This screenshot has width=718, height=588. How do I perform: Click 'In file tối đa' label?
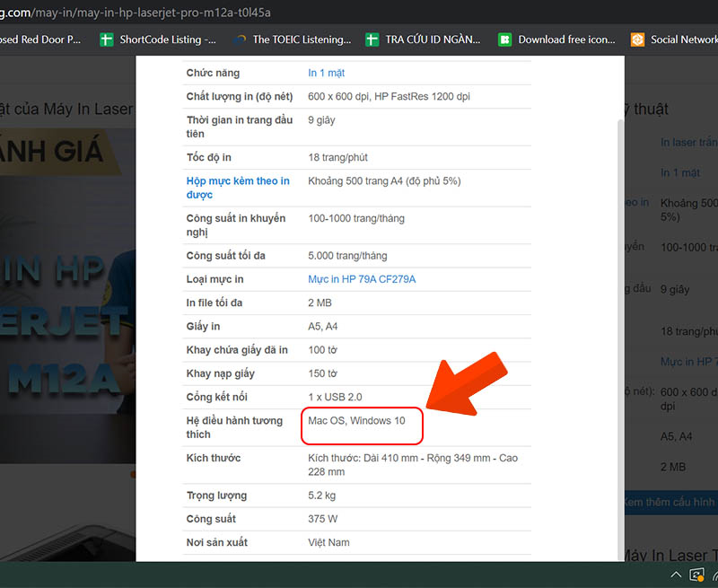[x=214, y=303]
